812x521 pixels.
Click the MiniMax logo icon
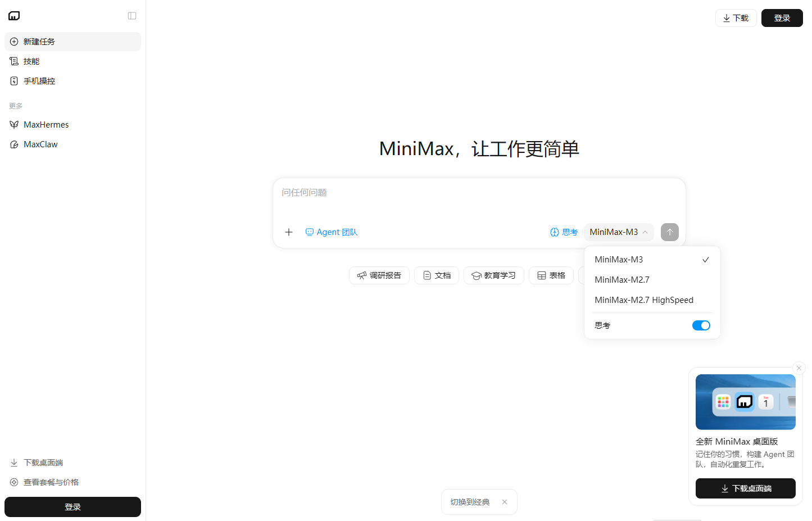click(14, 16)
